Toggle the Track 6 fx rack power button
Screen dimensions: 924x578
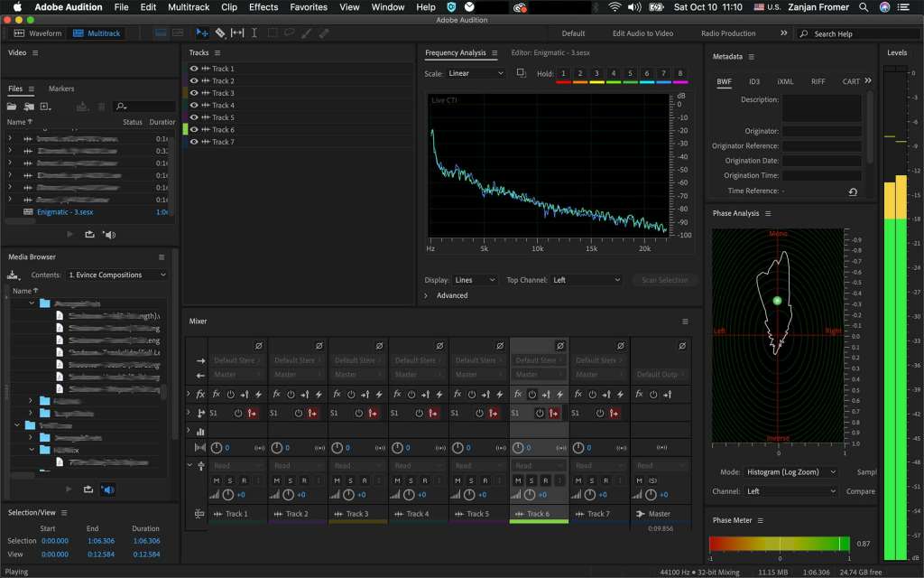pyautogui.click(x=532, y=394)
